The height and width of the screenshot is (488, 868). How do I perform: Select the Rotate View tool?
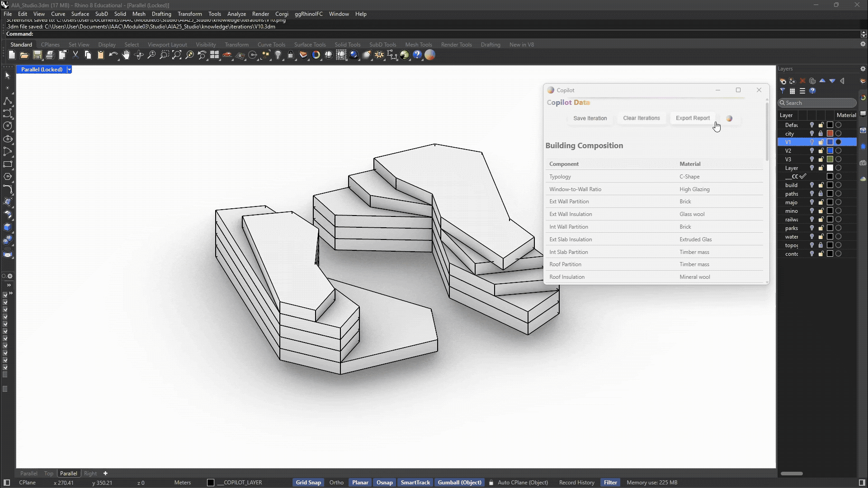139,55
